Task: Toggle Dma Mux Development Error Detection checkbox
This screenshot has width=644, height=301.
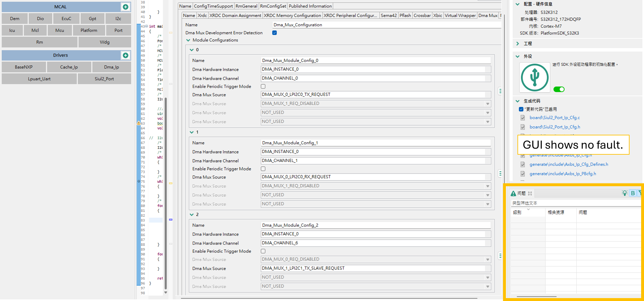Action: [x=275, y=33]
